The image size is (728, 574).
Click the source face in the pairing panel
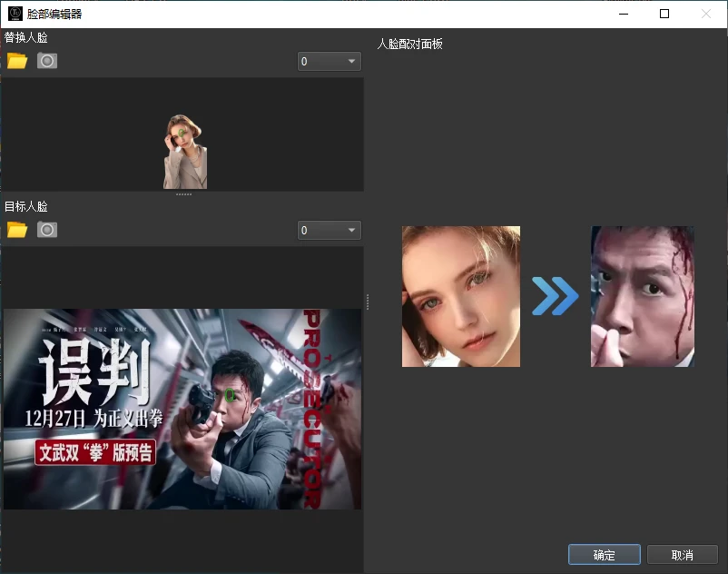point(460,296)
